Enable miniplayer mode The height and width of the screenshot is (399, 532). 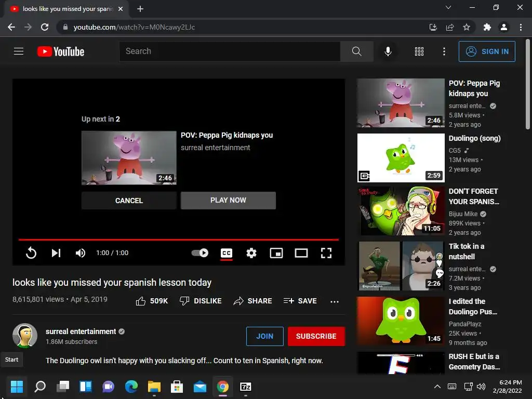pyautogui.click(x=276, y=253)
